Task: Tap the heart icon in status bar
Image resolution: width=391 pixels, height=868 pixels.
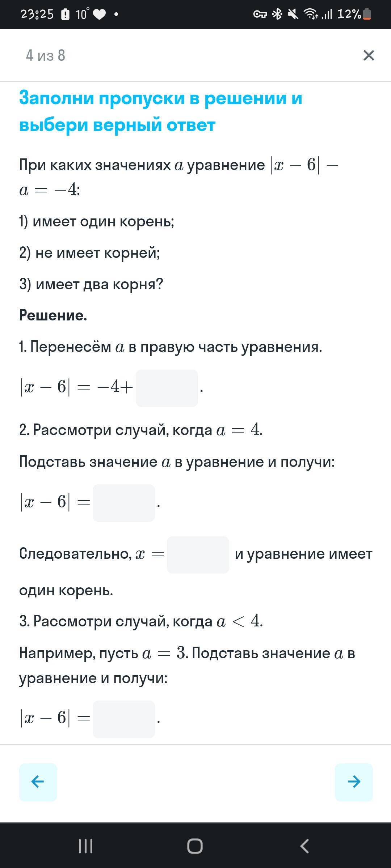Action: coord(100,14)
